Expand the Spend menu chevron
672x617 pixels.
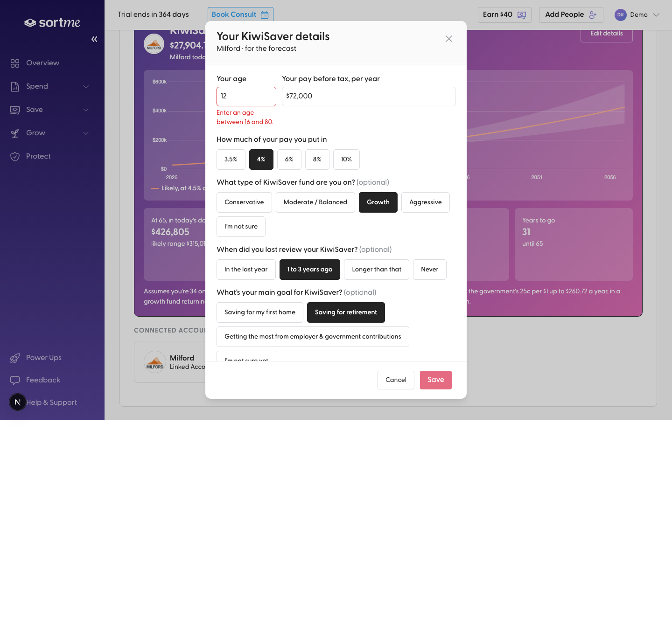(86, 86)
